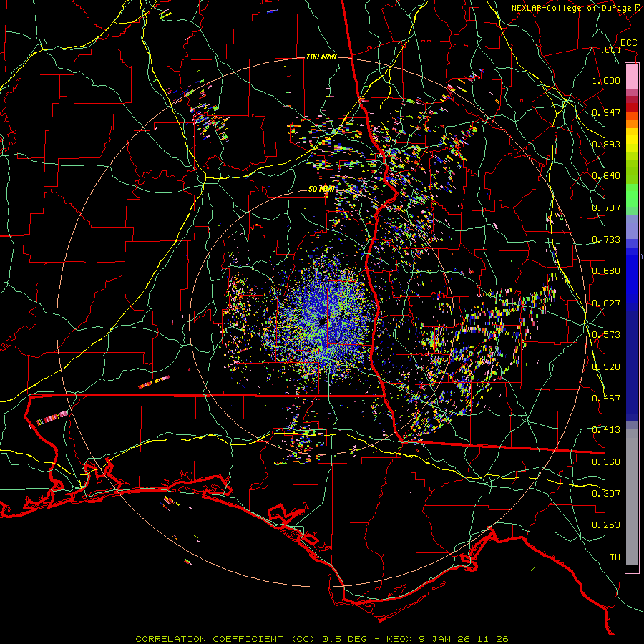Click the 100 NMI range ring label
Screen dimensions: 644x644
coord(321,57)
